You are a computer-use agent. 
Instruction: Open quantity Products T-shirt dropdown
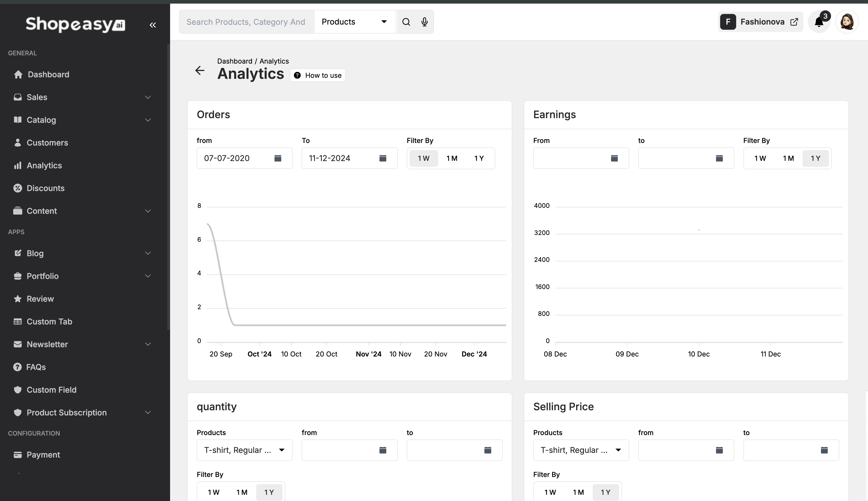pyautogui.click(x=244, y=450)
